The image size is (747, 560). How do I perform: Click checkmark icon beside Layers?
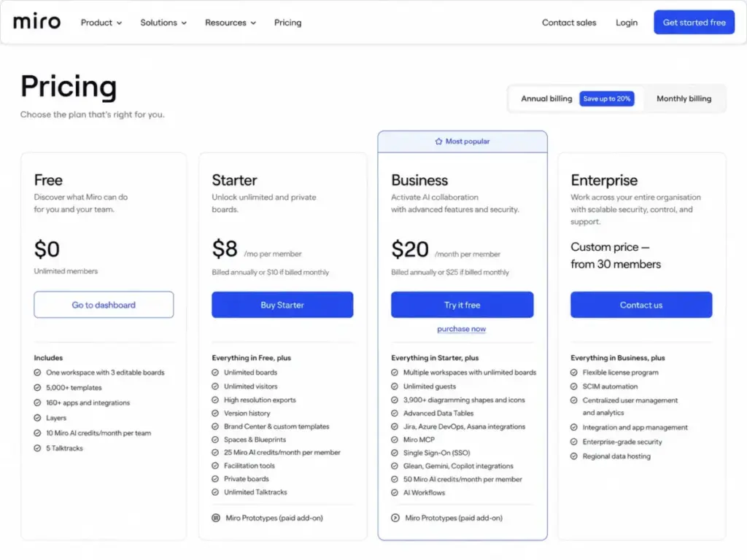(x=37, y=418)
